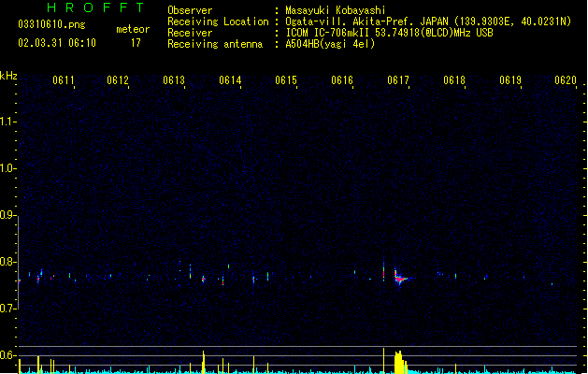Click the HROFFT title text
588x374 pixels.
click(96, 7)
